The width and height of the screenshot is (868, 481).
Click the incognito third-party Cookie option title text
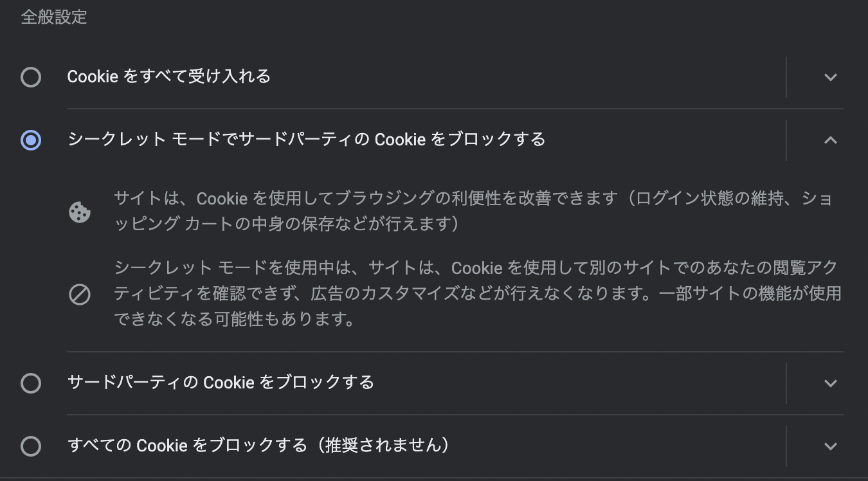coord(307,140)
